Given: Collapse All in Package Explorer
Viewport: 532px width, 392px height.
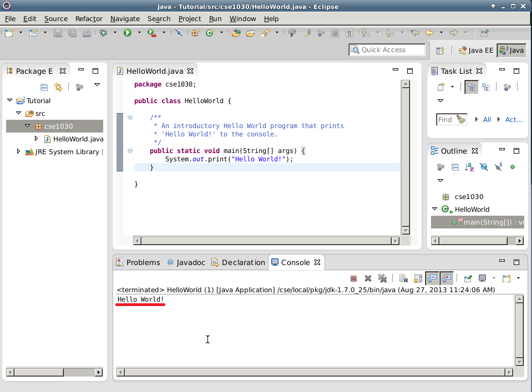Looking at the screenshot, I should (x=44, y=87).
